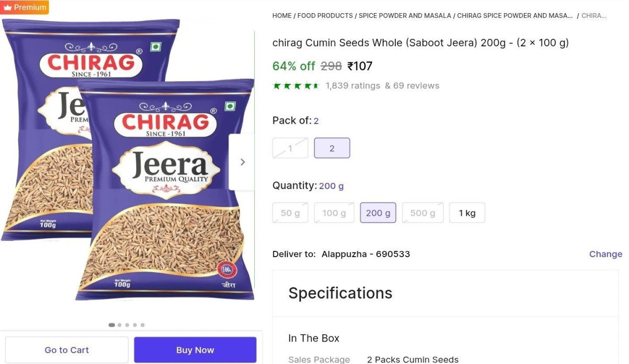629x364 pixels.
Task: Choose 100 g quantity option
Action: click(334, 213)
